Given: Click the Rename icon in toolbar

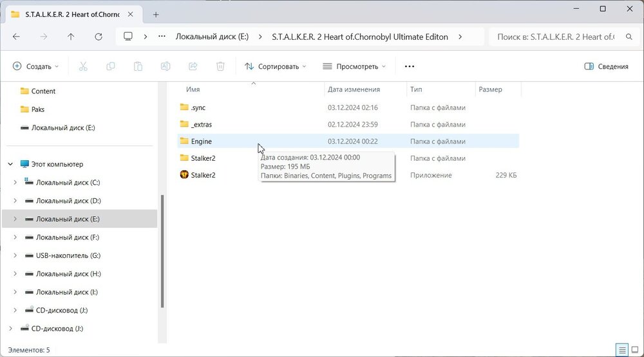Looking at the screenshot, I should [x=166, y=66].
